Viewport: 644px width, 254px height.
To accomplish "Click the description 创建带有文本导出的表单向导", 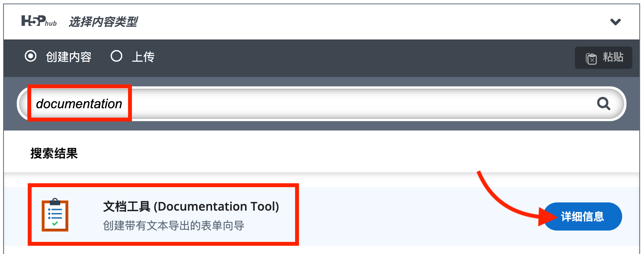I will click(x=174, y=225).
